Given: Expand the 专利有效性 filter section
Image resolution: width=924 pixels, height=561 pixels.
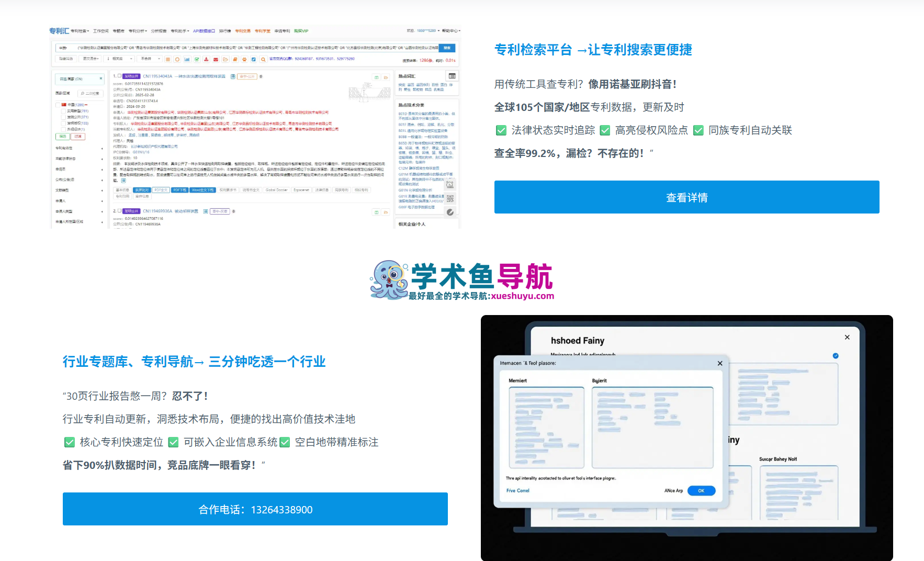Looking at the screenshot, I should (x=80, y=148).
